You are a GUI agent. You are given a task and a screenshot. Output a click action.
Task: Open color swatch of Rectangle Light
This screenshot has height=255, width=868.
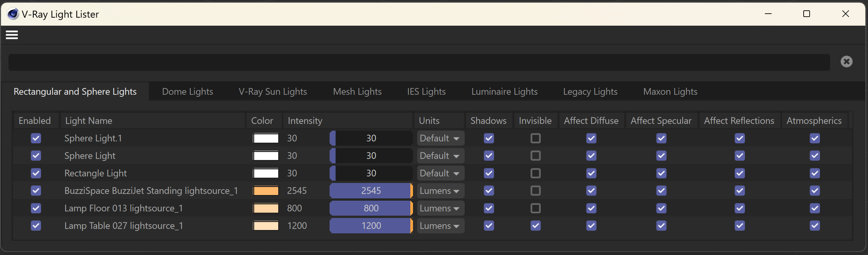coord(266,173)
